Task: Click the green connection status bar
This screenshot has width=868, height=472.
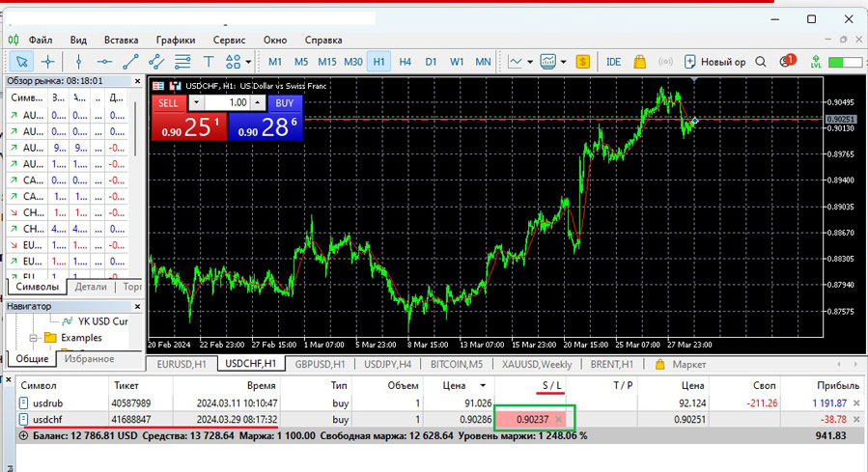Action: pyautogui.click(x=845, y=62)
